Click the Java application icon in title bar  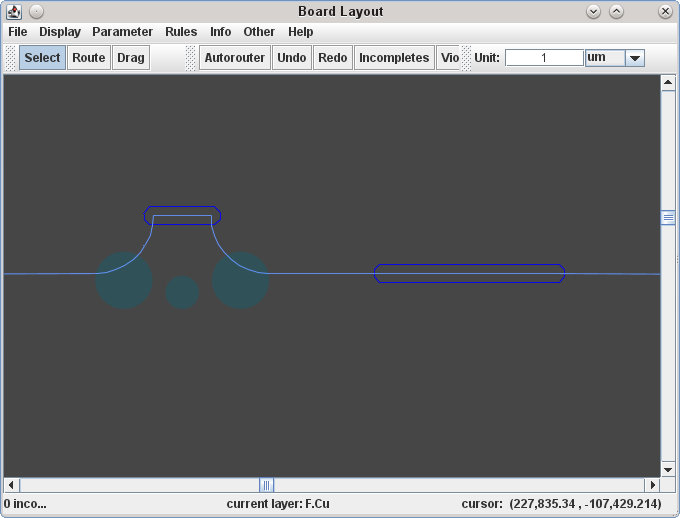pyautogui.click(x=14, y=12)
